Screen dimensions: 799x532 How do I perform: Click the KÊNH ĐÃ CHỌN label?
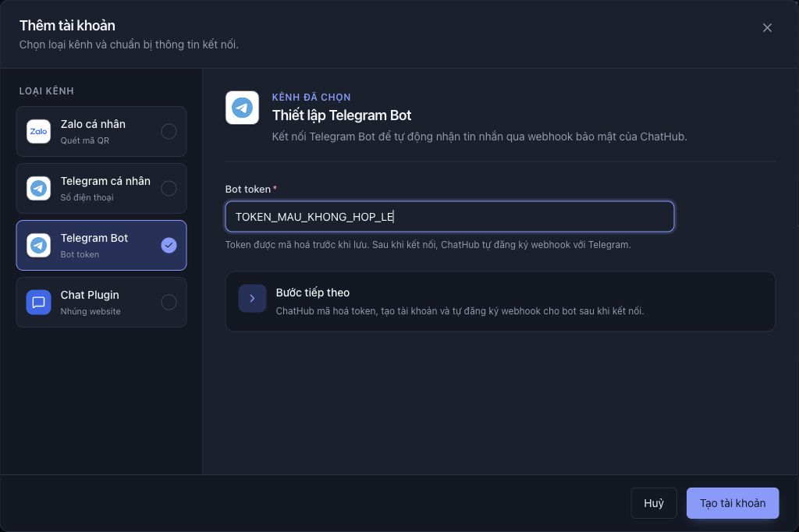311,98
